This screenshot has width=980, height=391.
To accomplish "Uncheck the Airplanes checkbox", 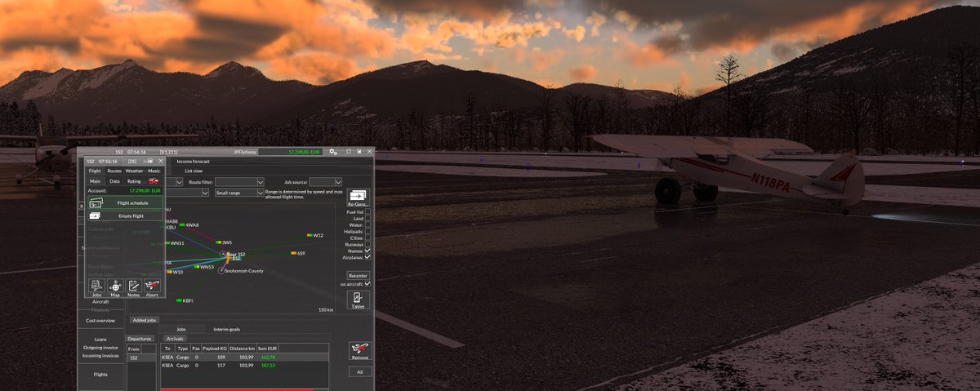I will [x=367, y=257].
